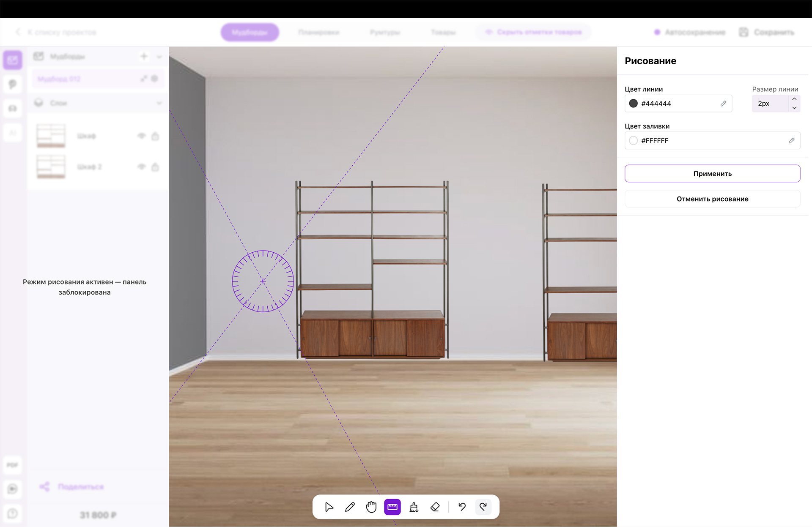Switch to the Румтуры tab
Viewport: 812px width, 527px height.
pyautogui.click(x=385, y=32)
